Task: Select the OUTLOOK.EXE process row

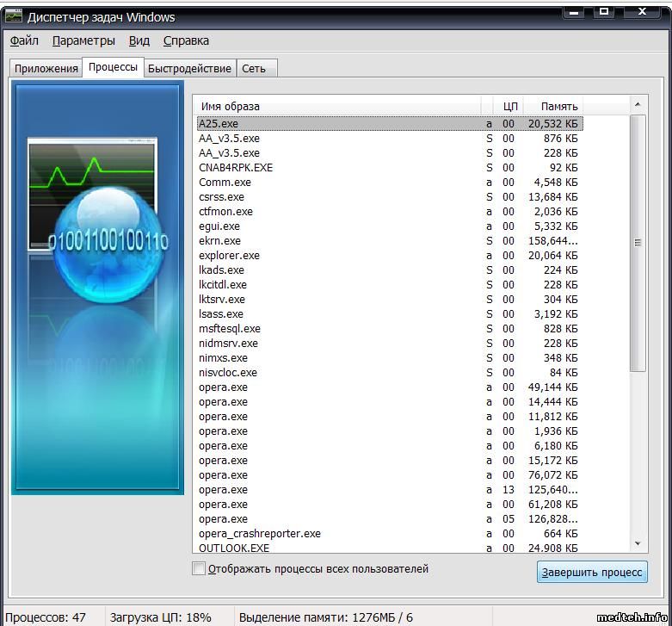Action: click(234, 548)
